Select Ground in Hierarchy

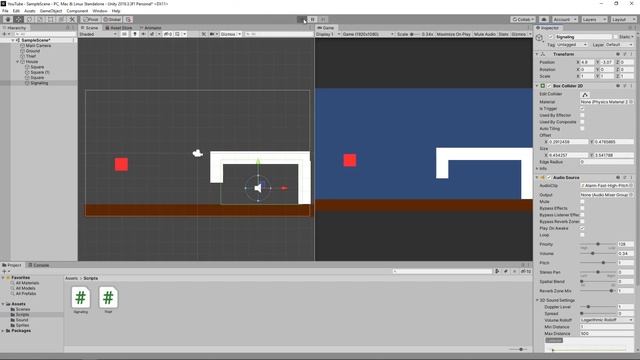click(x=33, y=51)
